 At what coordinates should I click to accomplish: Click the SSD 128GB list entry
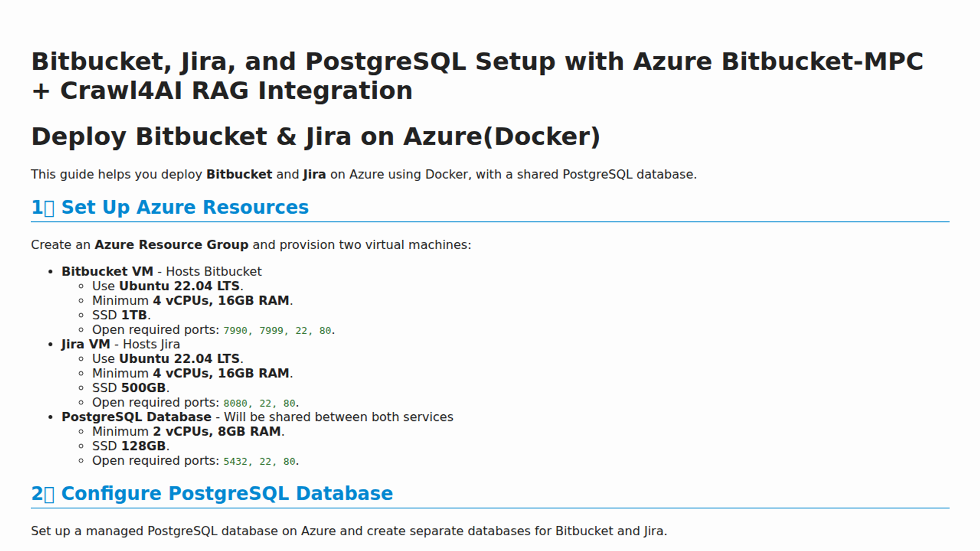pos(131,446)
